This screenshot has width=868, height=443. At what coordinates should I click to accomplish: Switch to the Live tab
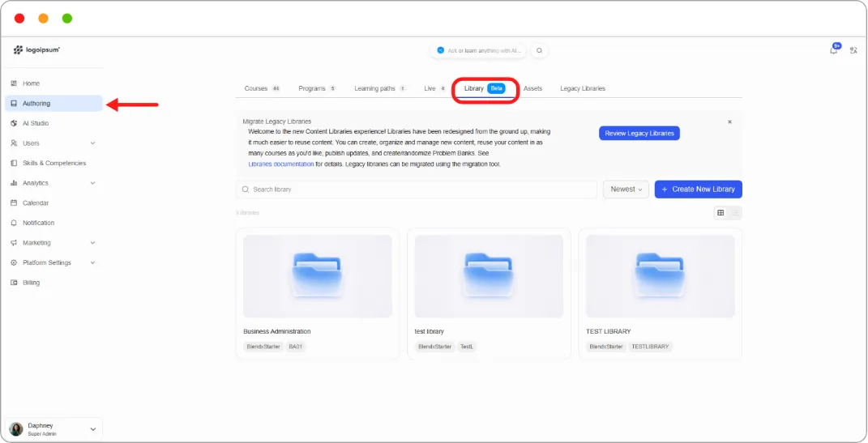pyautogui.click(x=435, y=88)
